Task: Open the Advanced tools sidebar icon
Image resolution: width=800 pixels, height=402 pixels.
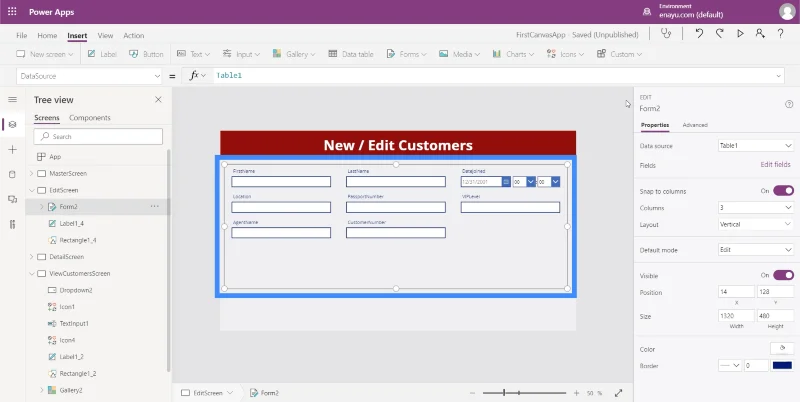Action: (12, 224)
